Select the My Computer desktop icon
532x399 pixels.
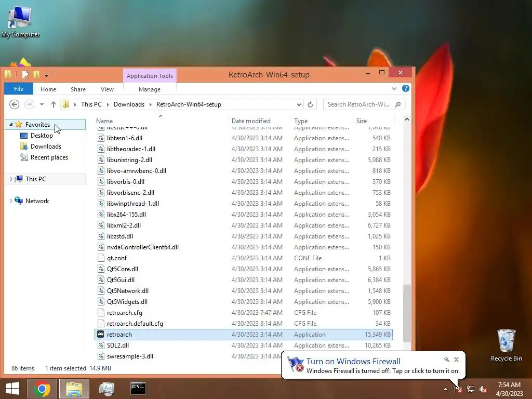(x=20, y=21)
